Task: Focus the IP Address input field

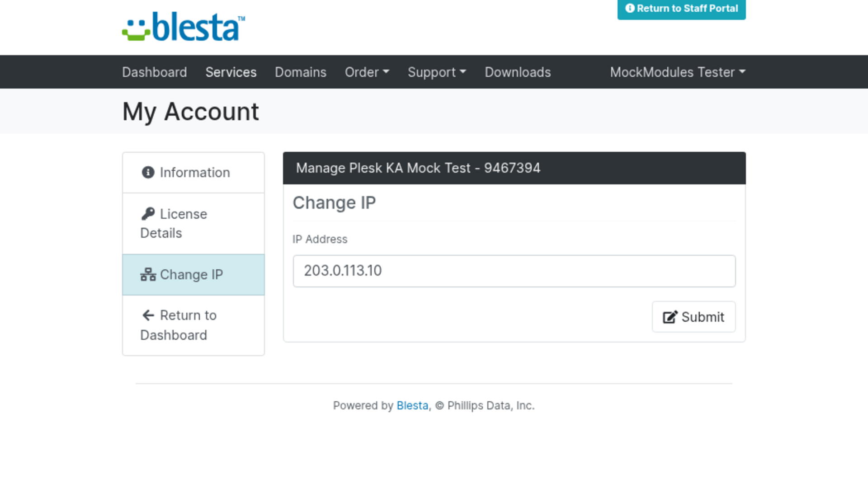Action: [x=514, y=271]
